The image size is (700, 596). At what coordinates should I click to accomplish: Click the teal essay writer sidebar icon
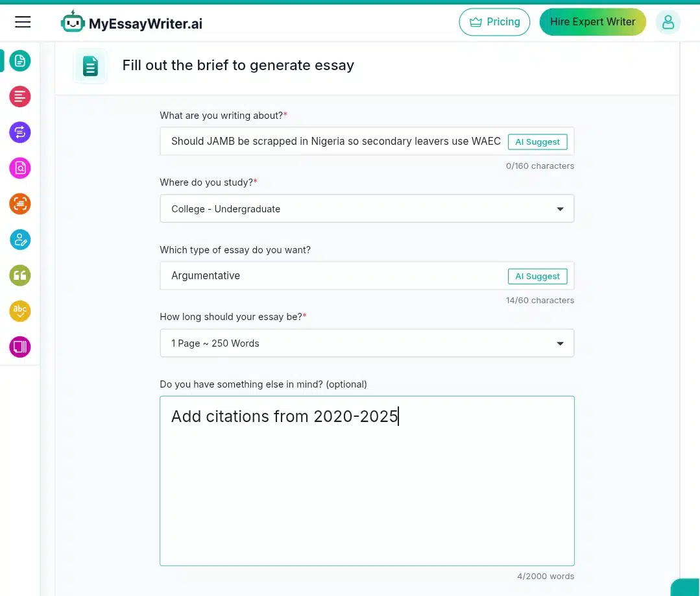coord(20,61)
